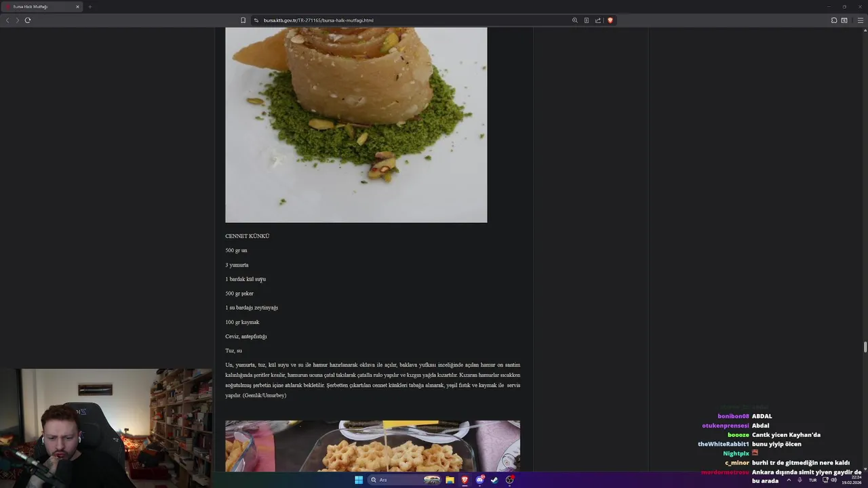Click the recipe paragraph starting 'Un, yumurta, tuz'
Screen dimensions: 868x488
[372, 380]
